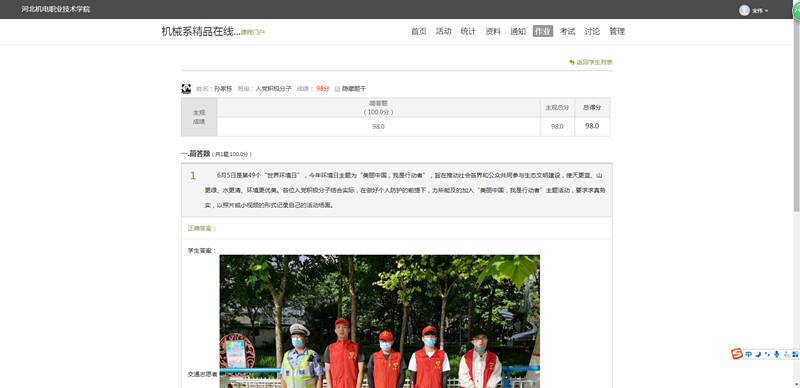800x388 pixels.
Task: Click the 主观成绩 row header cell
Action: coord(199,117)
